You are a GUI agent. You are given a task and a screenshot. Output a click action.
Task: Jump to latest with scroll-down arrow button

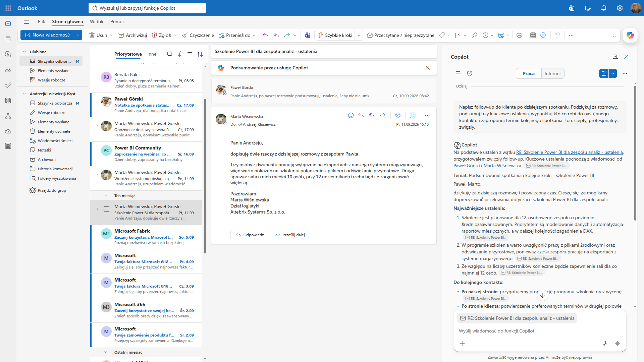click(x=543, y=295)
